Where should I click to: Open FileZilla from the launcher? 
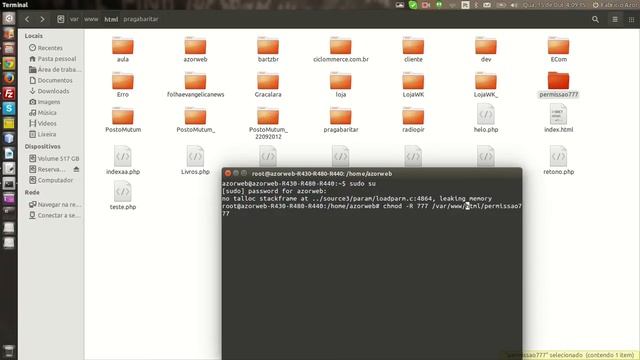[x=9, y=93]
